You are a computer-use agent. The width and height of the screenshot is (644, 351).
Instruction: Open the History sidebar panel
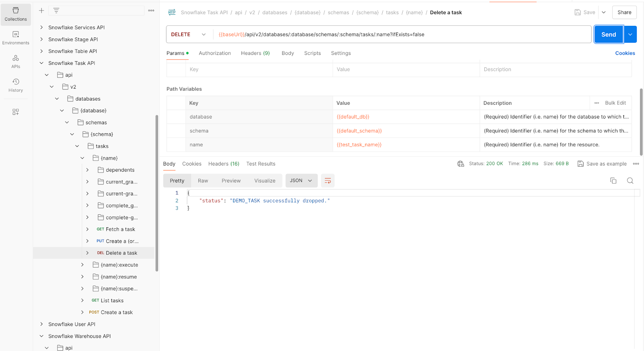[16, 85]
